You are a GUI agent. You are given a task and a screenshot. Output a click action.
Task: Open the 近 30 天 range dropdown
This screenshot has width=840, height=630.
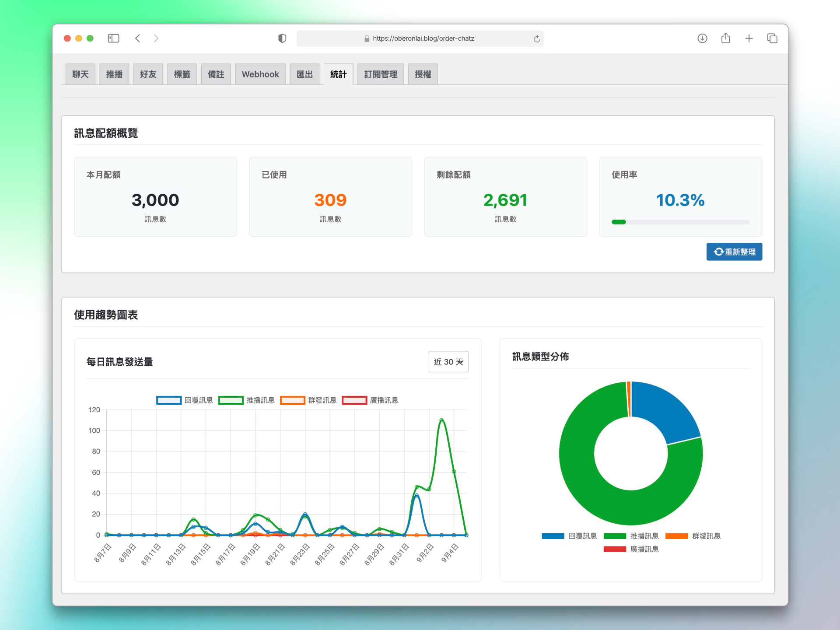pos(448,362)
